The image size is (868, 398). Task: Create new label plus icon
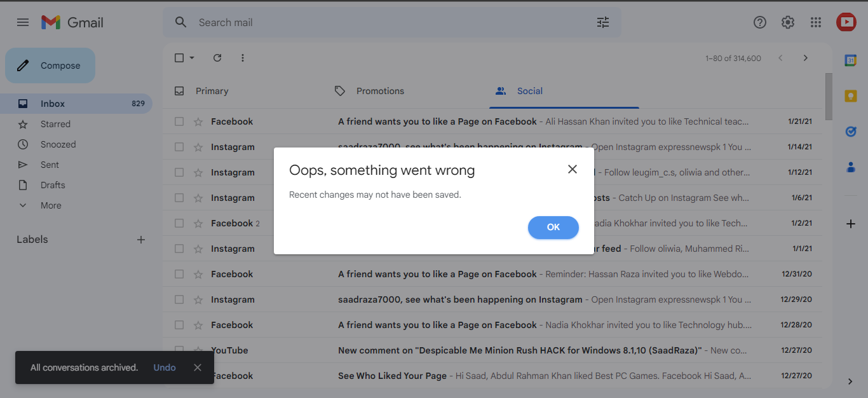pyautogui.click(x=141, y=240)
